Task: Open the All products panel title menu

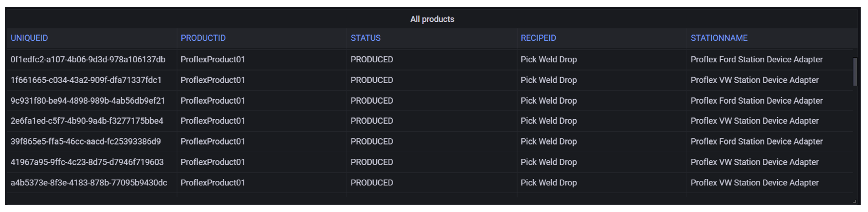Action: 432,19
